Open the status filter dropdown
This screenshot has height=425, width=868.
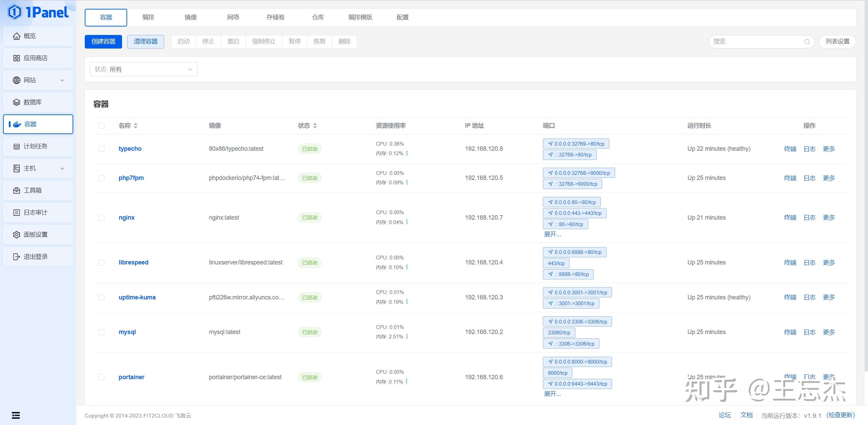point(143,69)
